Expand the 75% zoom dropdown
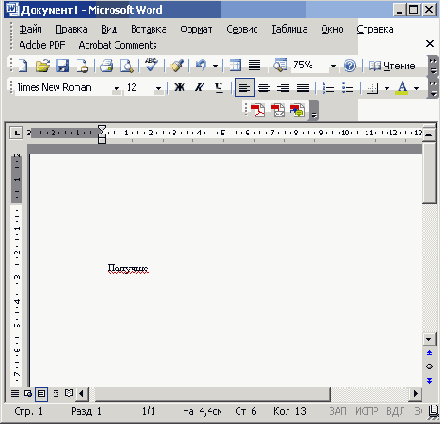This screenshot has height=424, width=440. [x=333, y=66]
